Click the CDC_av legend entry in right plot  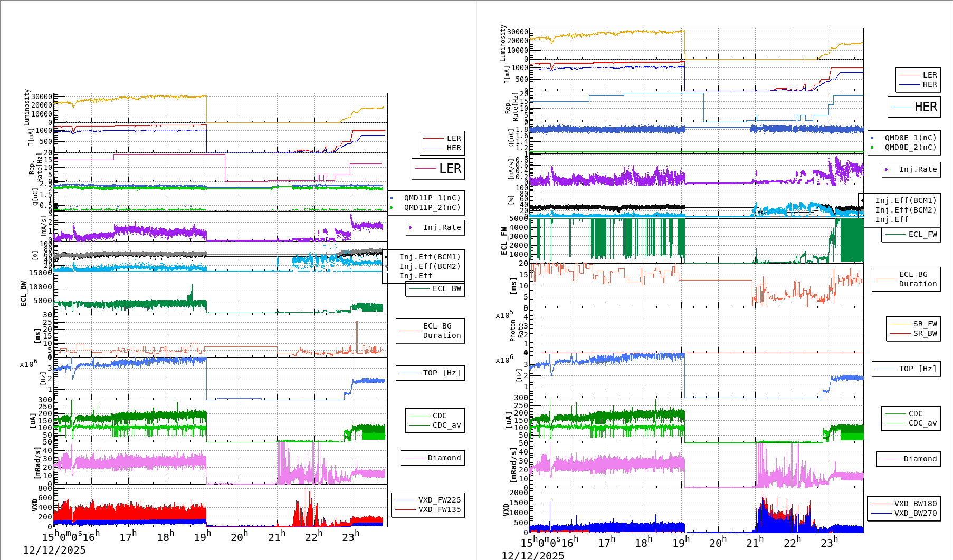pos(922,423)
